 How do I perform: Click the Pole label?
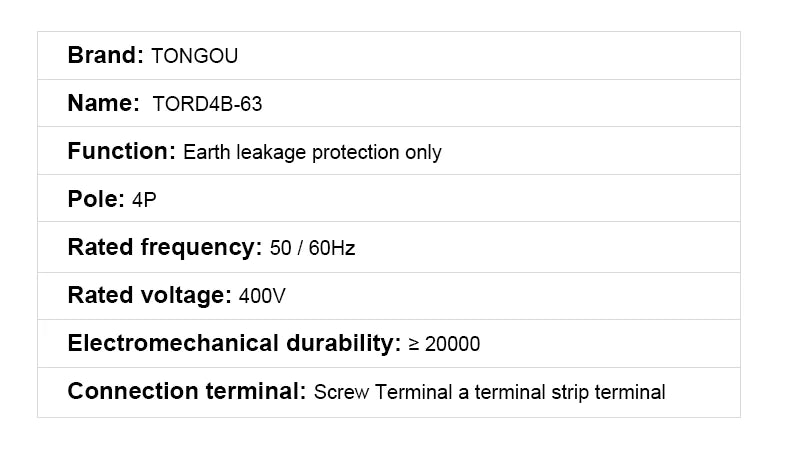[96, 200]
